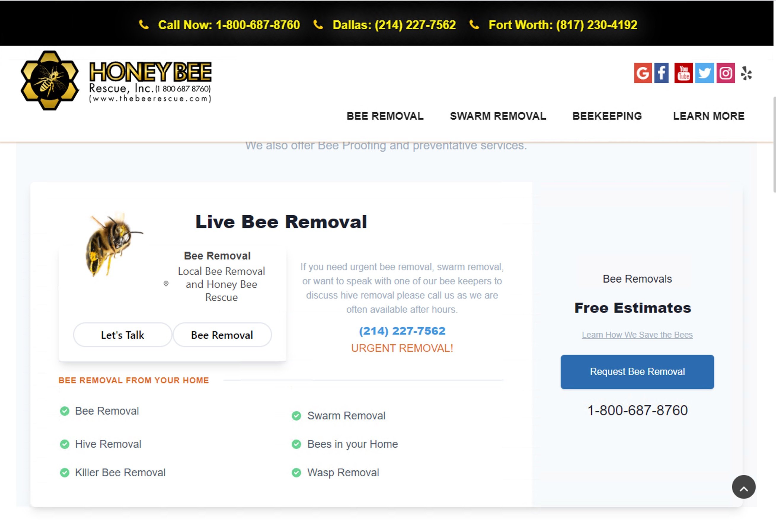Image resolution: width=776 pixels, height=532 pixels.
Task: Open Yelp page via icon
Action: tap(746, 73)
